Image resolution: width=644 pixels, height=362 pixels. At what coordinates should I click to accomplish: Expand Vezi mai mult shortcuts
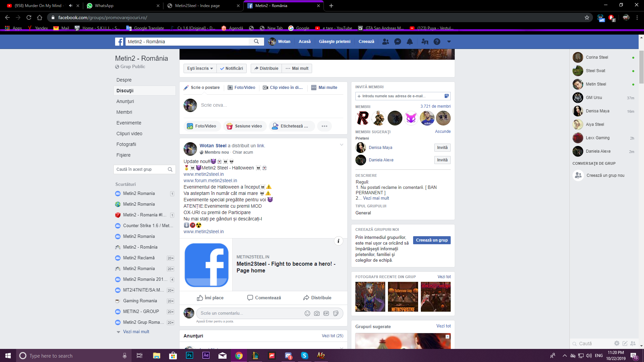pyautogui.click(x=136, y=332)
